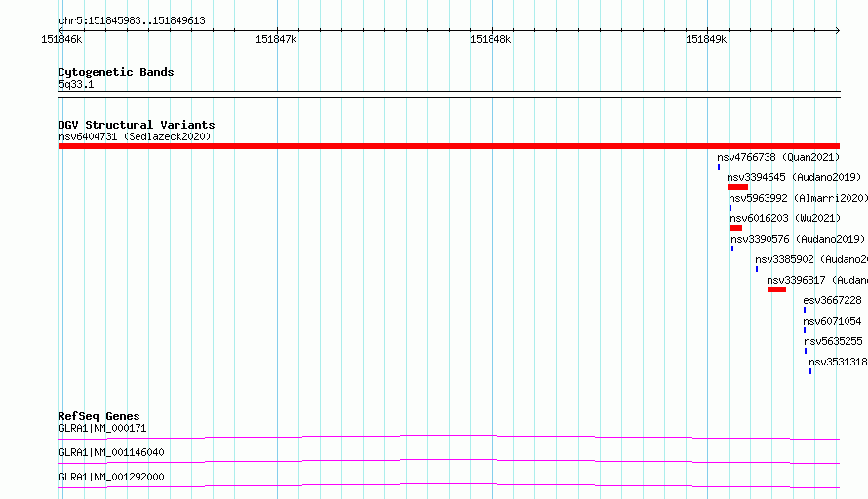Click the red nsv6016203 variant bar

[736, 228]
